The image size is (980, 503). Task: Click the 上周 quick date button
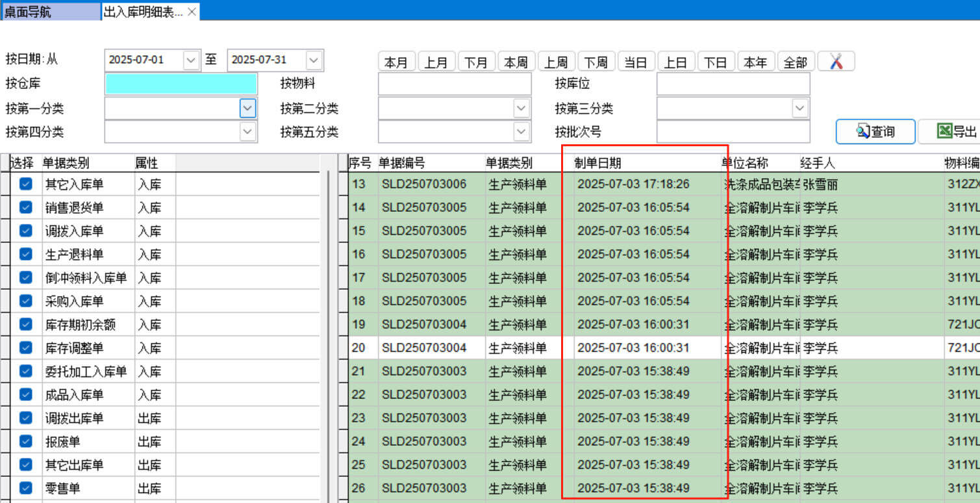point(556,62)
